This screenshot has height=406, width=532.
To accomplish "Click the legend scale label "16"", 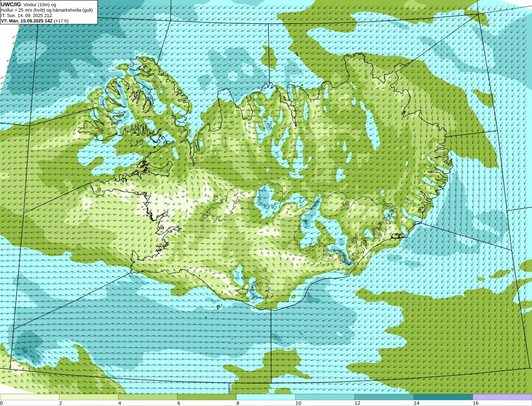I will tap(475, 403).
